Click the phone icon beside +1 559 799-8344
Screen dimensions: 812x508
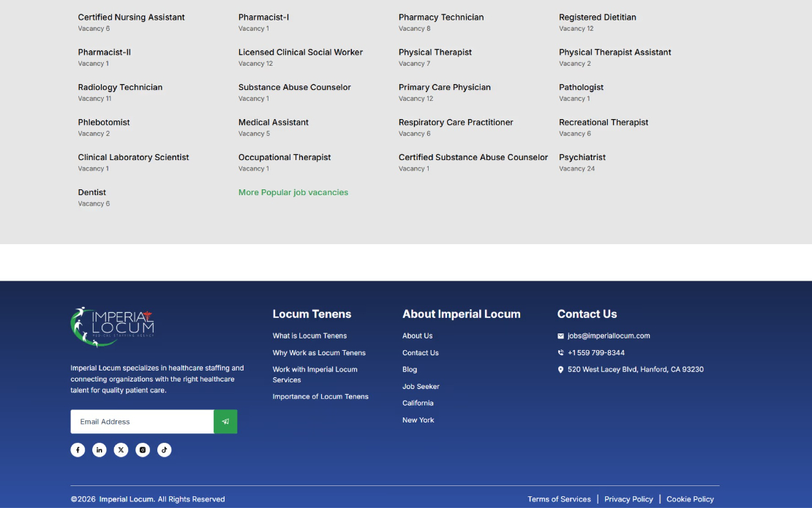561,353
